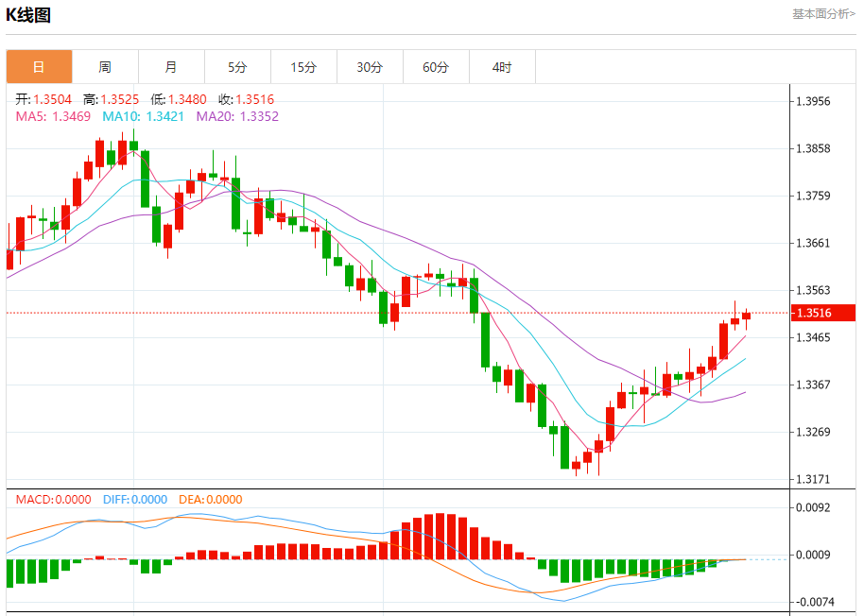Click the 开:1.3504 open price value
The height and width of the screenshot is (616, 864).
(43, 99)
